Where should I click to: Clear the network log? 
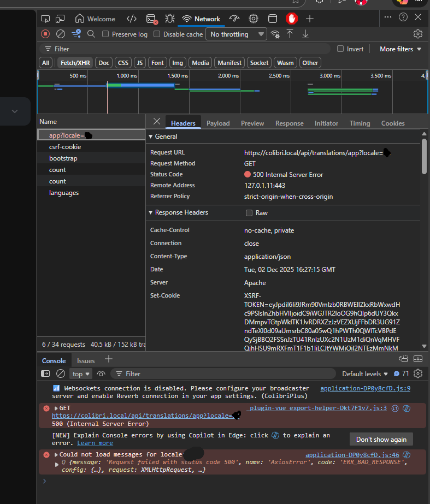click(61, 34)
